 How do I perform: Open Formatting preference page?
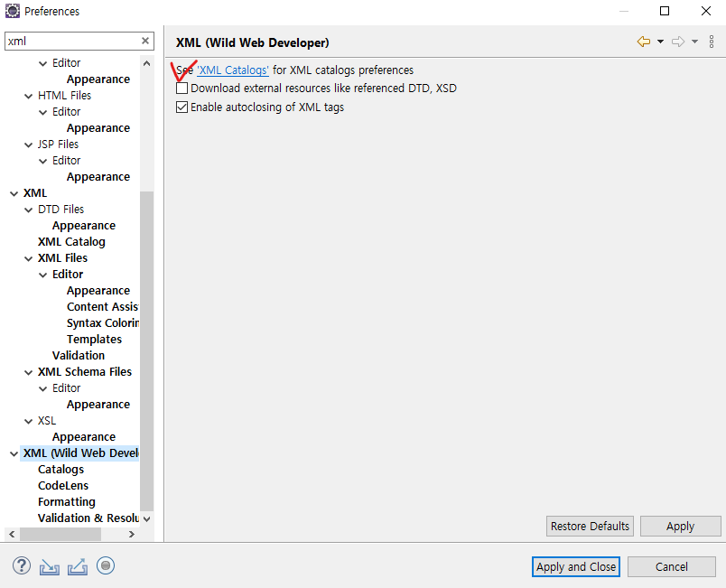point(67,502)
